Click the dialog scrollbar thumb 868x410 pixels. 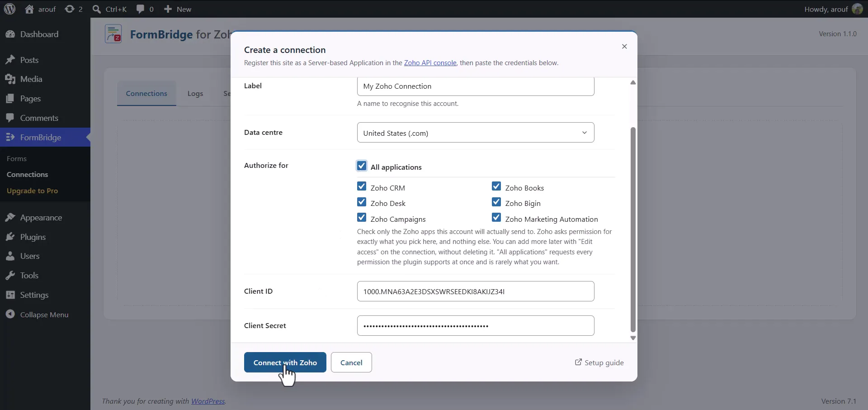pyautogui.click(x=633, y=230)
